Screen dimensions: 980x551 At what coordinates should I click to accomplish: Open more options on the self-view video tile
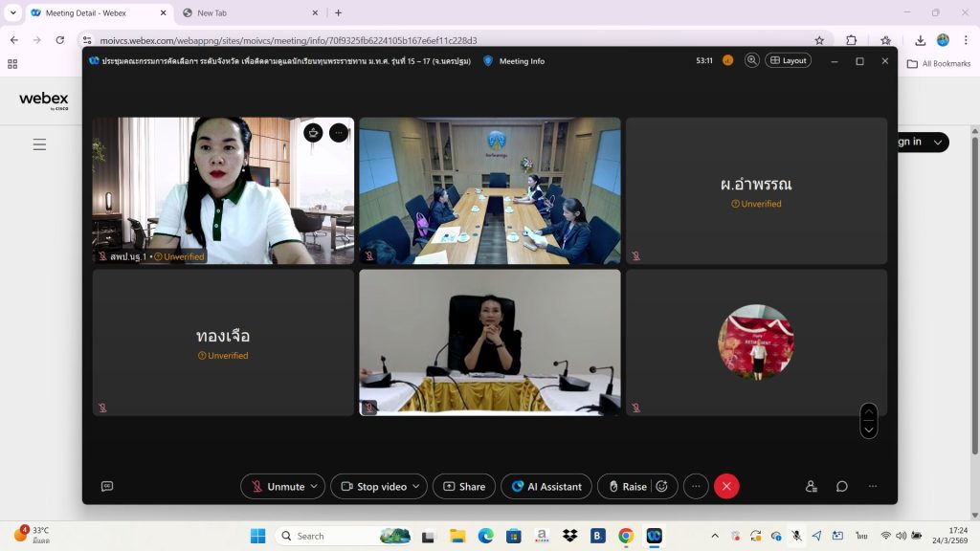pyautogui.click(x=339, y=133)
